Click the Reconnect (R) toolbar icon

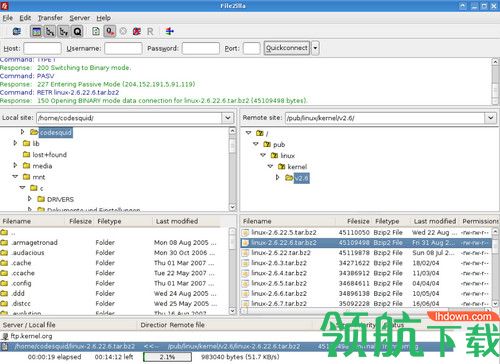point(150,32)
